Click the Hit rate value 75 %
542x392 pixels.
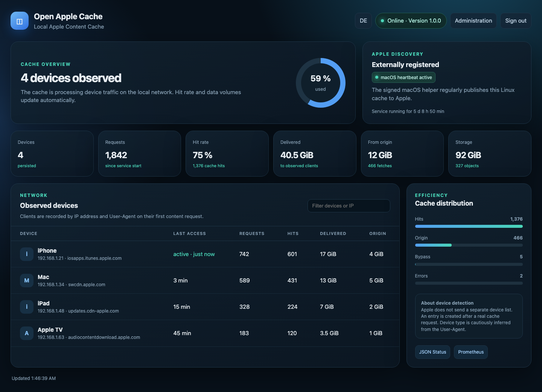(x=202, y=155)
